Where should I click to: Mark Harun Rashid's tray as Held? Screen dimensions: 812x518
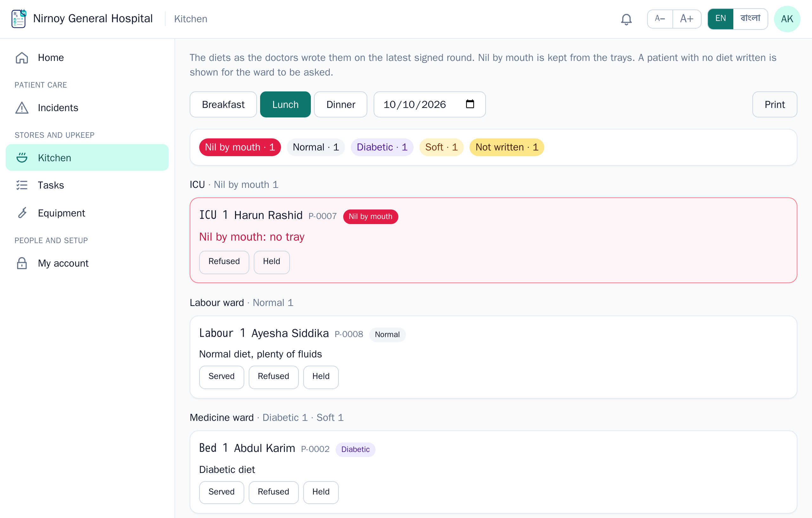click(272, 262)
